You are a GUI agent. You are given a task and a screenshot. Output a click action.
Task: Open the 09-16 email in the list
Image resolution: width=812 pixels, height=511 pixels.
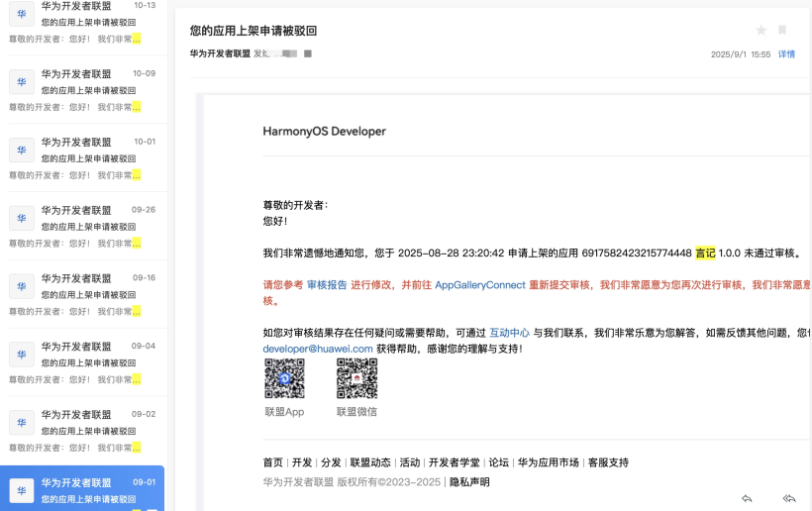pos(83,294)
